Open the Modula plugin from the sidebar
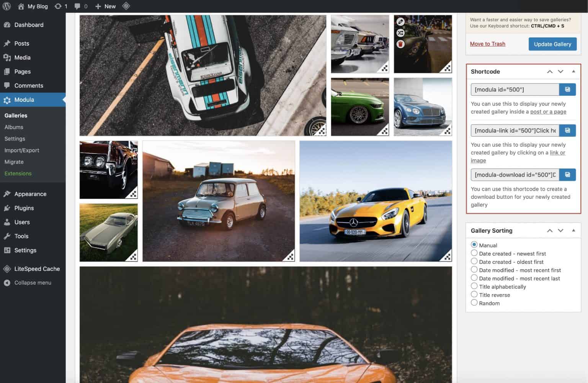The height and width of the screenshot is (383, 588). [x=24, y=100]
